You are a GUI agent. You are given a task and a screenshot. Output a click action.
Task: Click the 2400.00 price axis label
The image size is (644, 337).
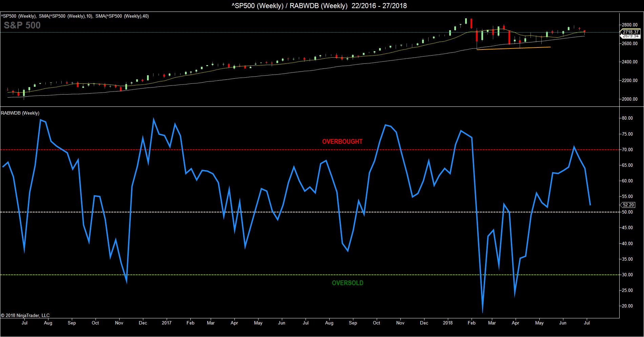click(x=630, y=62)
